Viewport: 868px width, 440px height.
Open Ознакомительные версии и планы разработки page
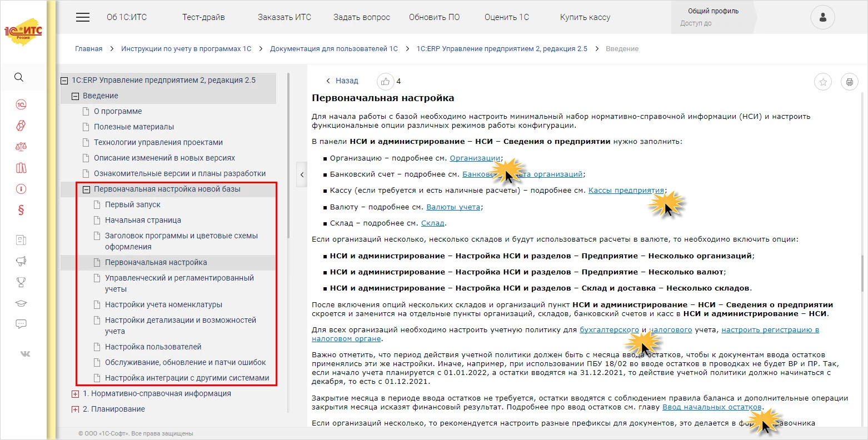click(x=180, y=174)
